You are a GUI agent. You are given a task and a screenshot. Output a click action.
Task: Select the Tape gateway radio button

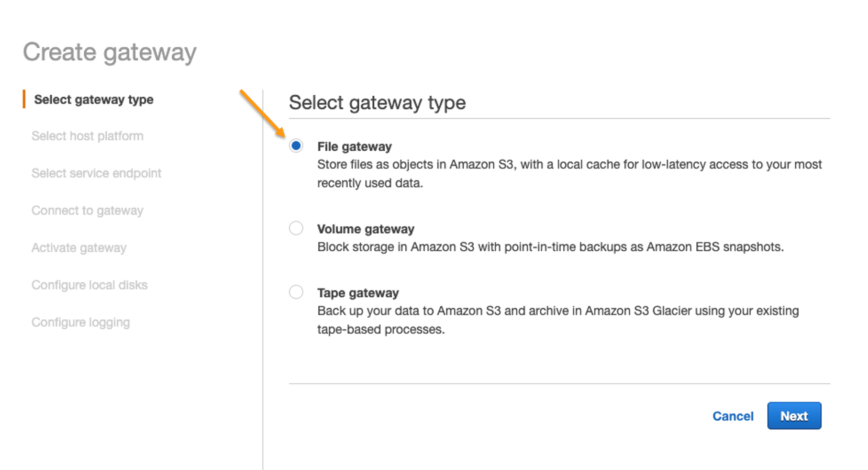[296, 292]
